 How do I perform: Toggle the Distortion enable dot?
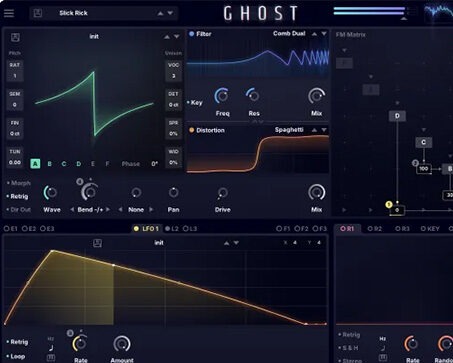click(192, 130)
